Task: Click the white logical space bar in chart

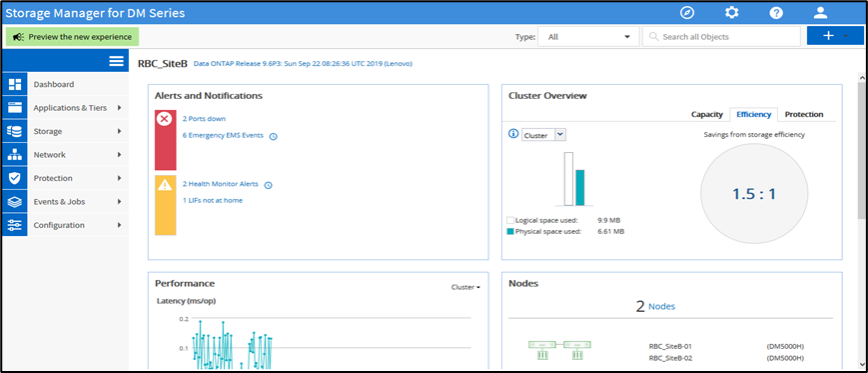Action: (568, 179)
